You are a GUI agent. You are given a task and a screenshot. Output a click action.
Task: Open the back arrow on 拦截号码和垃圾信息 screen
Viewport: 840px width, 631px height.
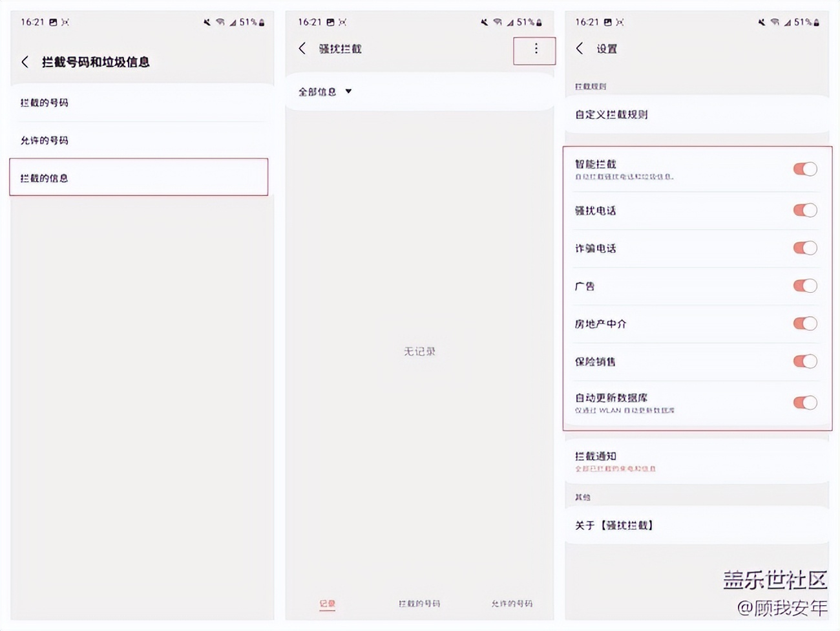coord(25,61)
